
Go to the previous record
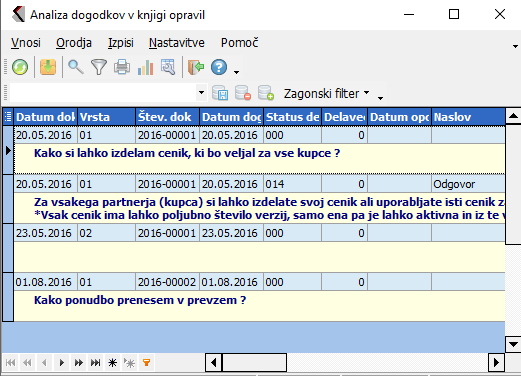point(45,362)
